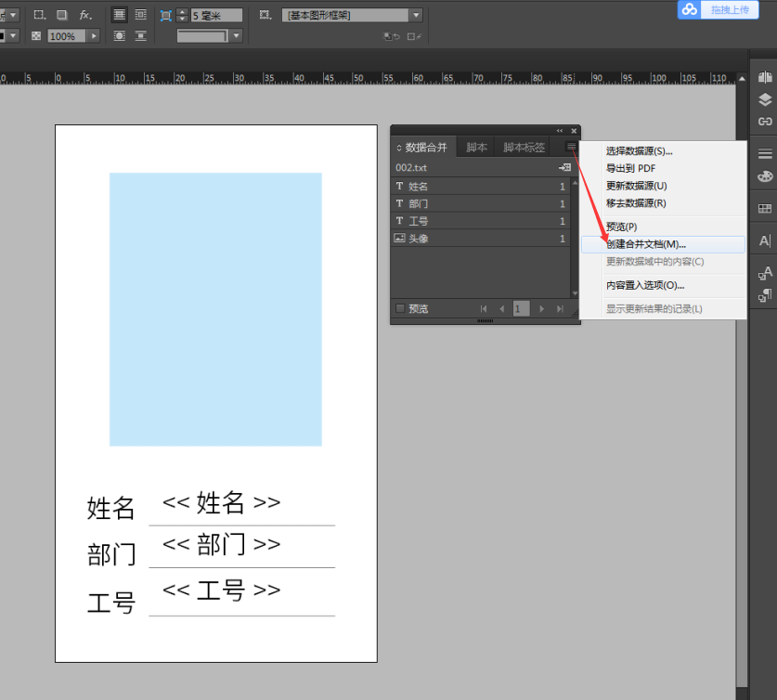Jump to last record arrow
Viewport: 777px width, 700px height.
click(560, 309)
